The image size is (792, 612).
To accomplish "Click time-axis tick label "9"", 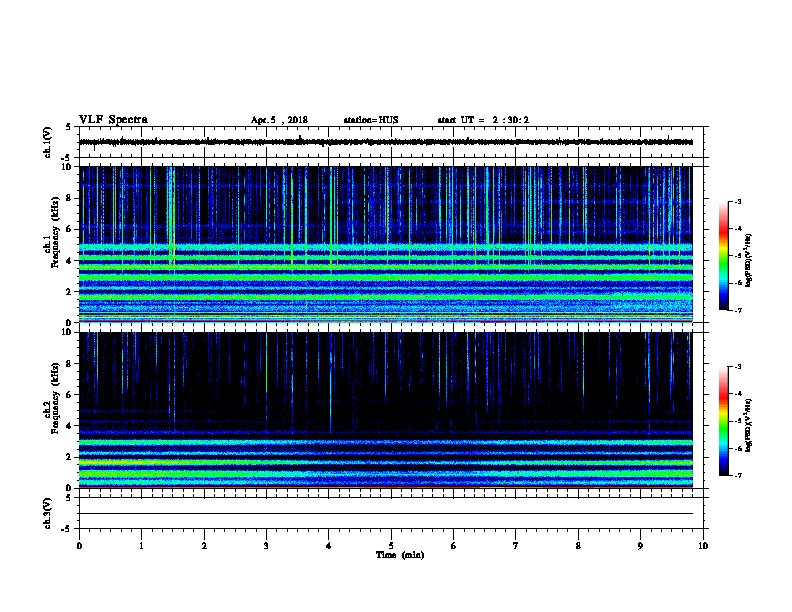I will (x=640, y=545).
